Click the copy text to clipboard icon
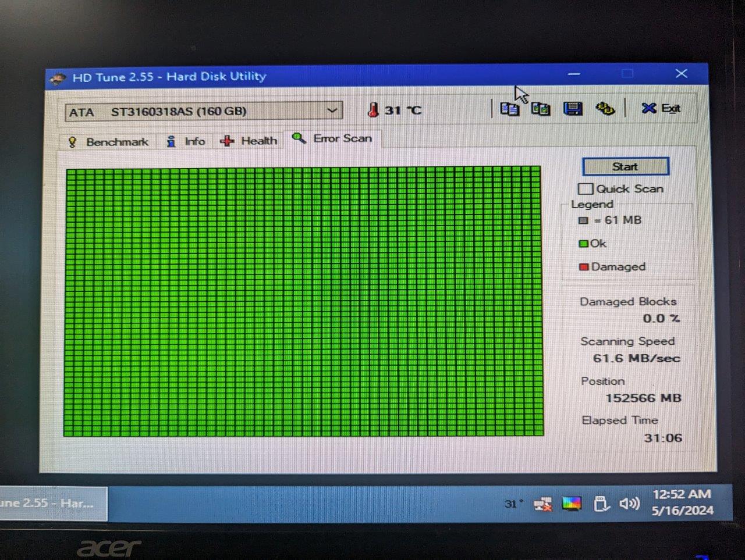The height and width of the screenshot is (560, 745). (509, 109)
